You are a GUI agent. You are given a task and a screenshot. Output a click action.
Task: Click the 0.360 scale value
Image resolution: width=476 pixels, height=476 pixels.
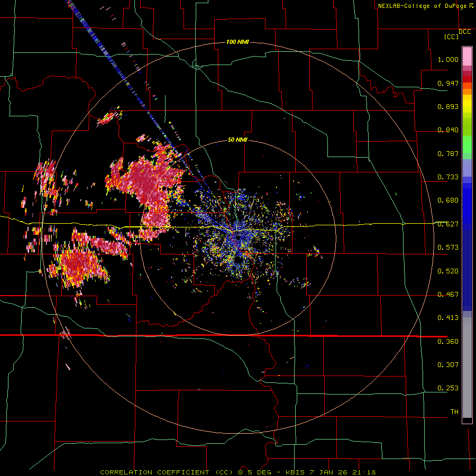point(448,342)
